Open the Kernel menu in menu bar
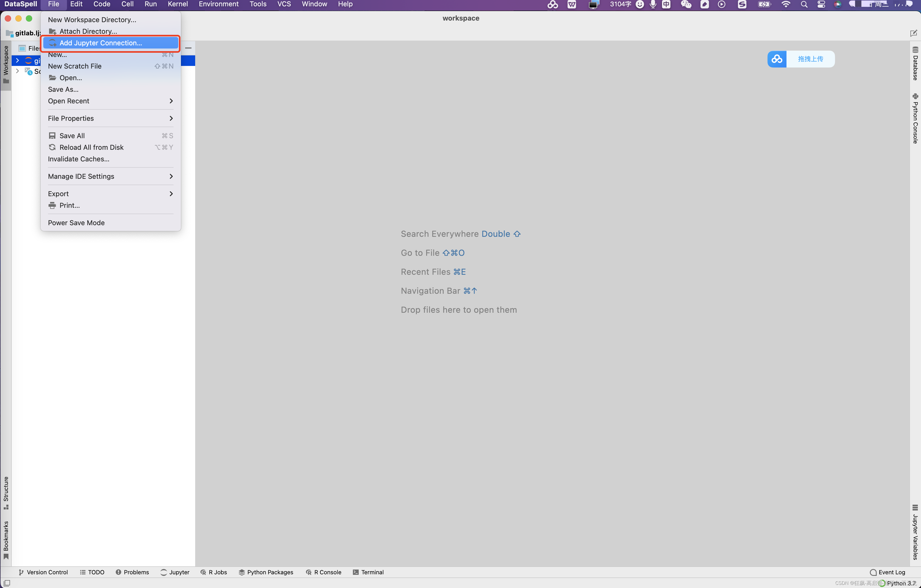Screen dimensions: 921x588 [178, 4]
